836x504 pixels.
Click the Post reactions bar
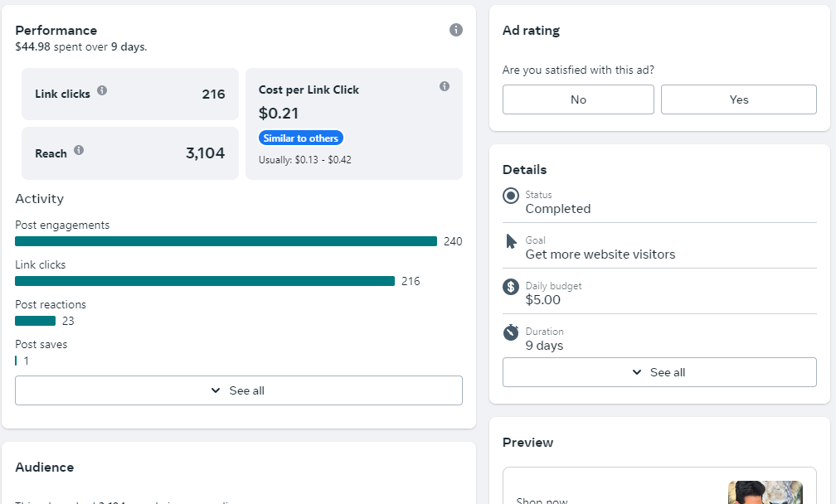coord(35,321)
